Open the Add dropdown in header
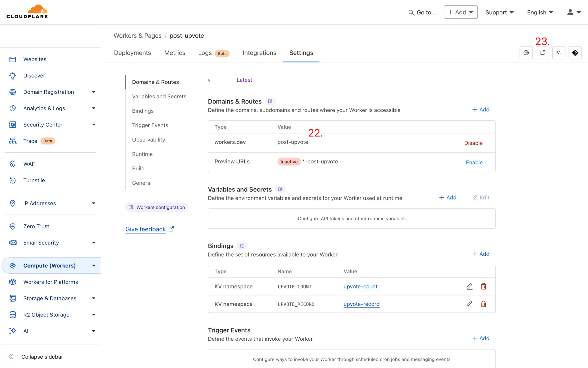The image size is (588, 368). click(x=461, y=12)
